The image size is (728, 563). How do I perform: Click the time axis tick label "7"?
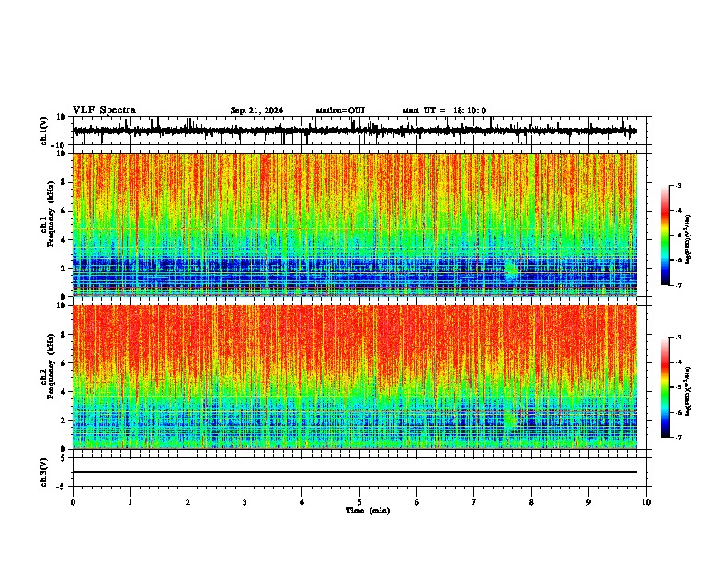tap(474, 502)
